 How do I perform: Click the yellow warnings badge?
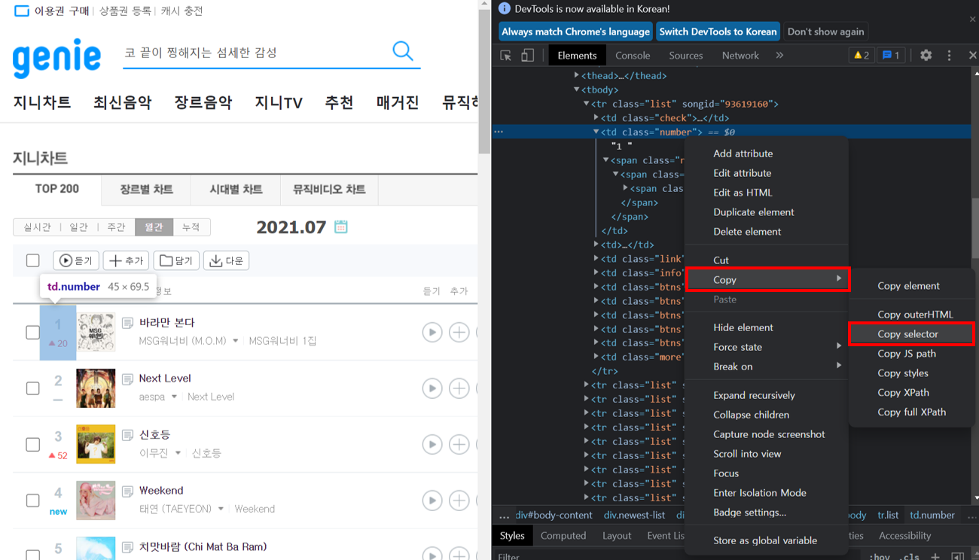(861, 56)
